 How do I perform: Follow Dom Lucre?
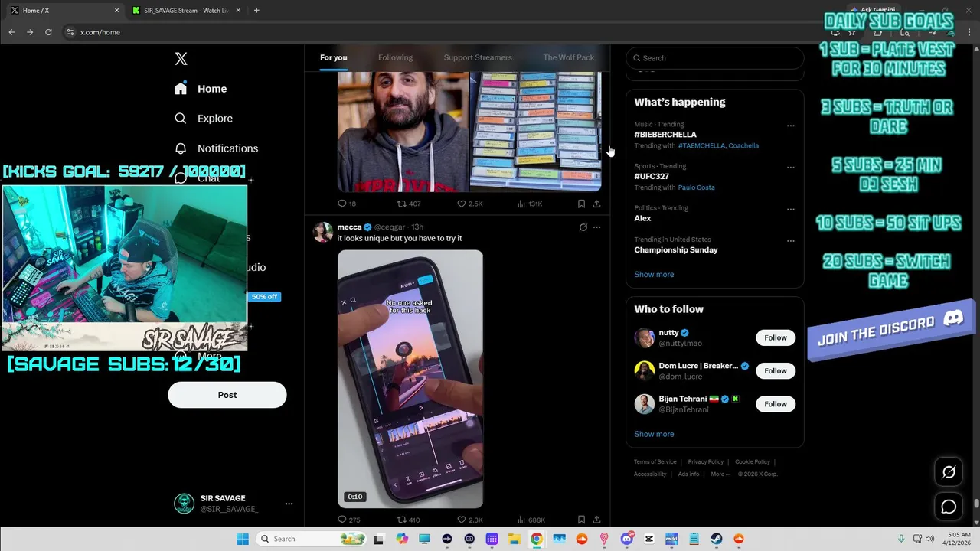pos(776,371)
